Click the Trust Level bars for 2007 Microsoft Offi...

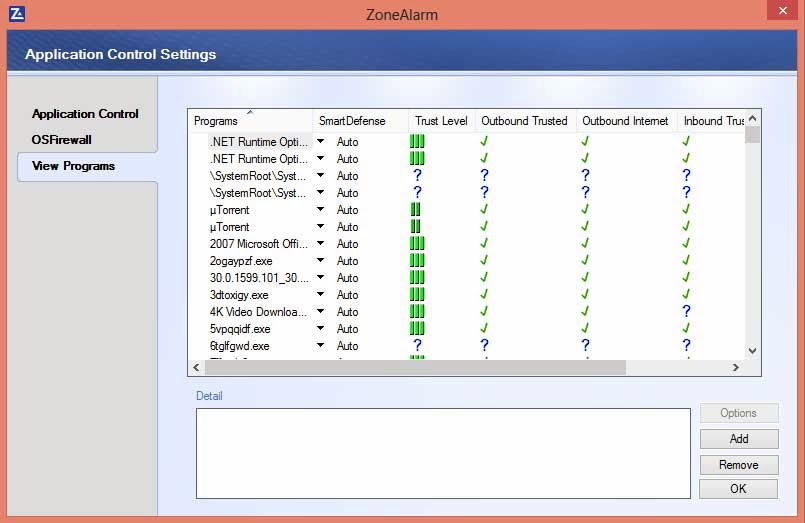pos(417,244)
